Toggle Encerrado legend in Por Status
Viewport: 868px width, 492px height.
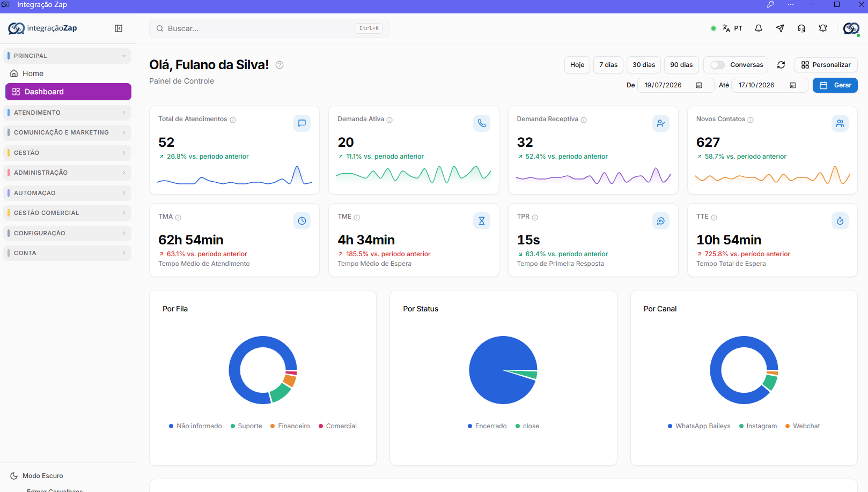click(x=487, y=426)
